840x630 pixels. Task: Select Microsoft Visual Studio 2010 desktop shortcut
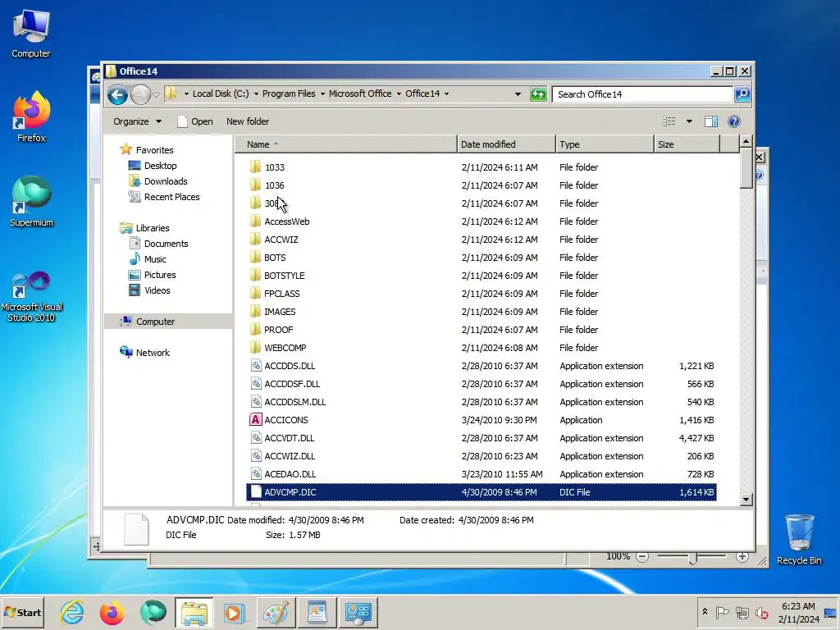pos(32,296)
